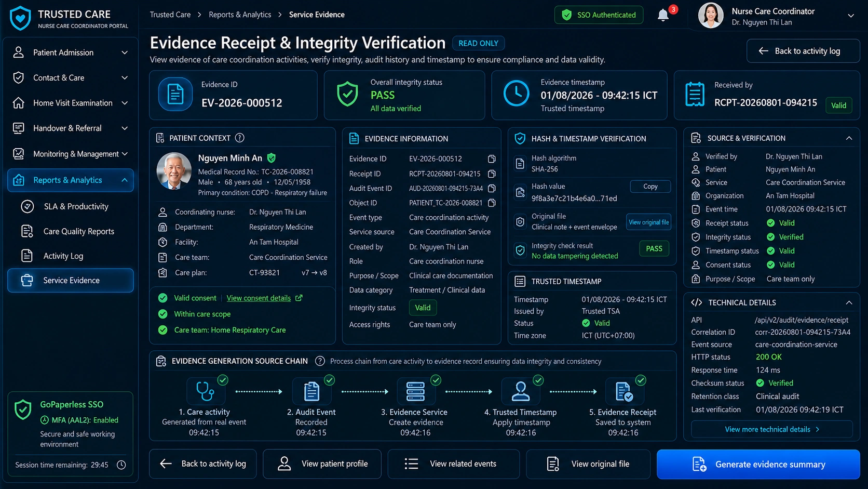Click API path /api/v2/audit/evidence/receipt
The width and height of the screenshot is (868, 489).
click(802, 320)
